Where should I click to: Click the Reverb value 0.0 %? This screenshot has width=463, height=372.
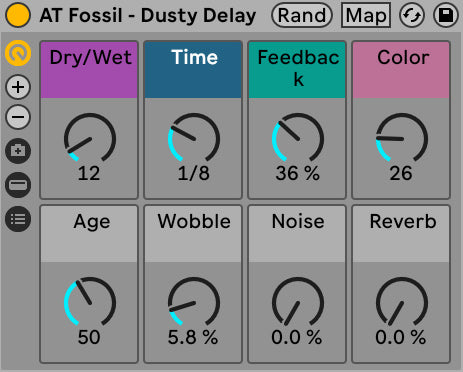(x=401, y=337)
